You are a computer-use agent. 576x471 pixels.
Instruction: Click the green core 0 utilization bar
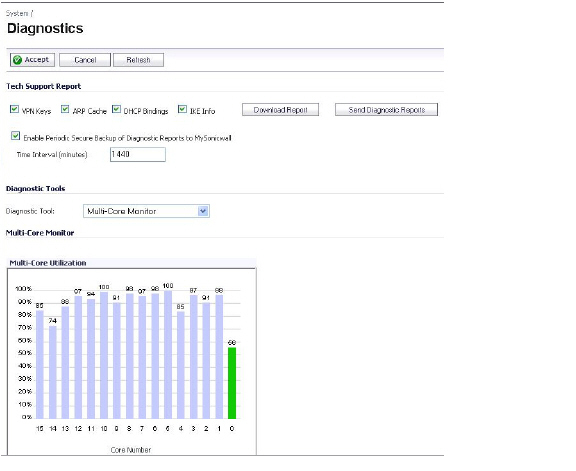[x=232, y=383]
